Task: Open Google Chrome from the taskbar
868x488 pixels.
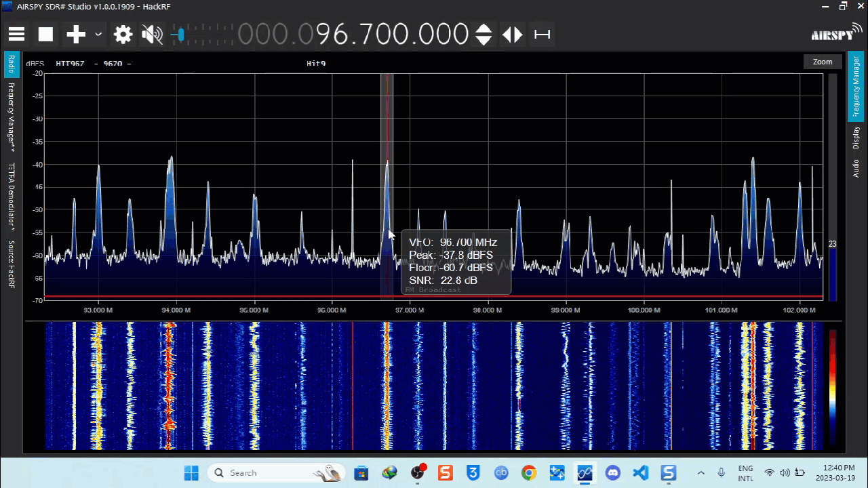Action: click(529, 472)
